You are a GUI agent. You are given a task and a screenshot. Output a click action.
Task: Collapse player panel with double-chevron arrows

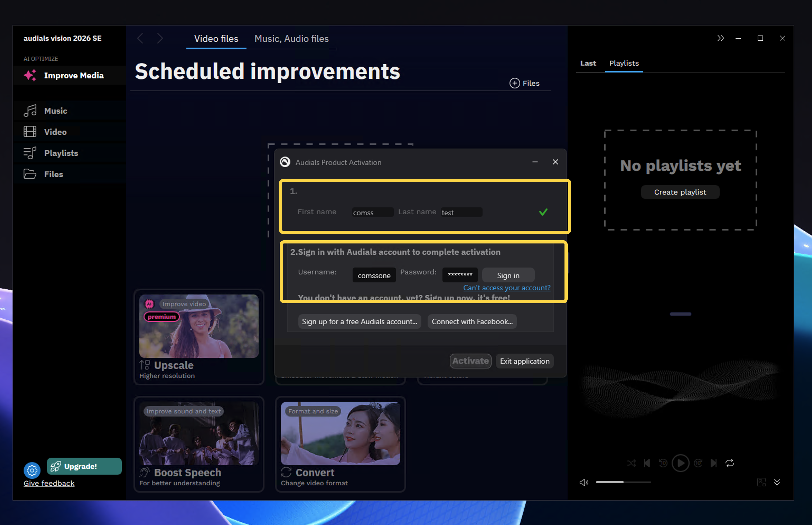coord(720,38)
